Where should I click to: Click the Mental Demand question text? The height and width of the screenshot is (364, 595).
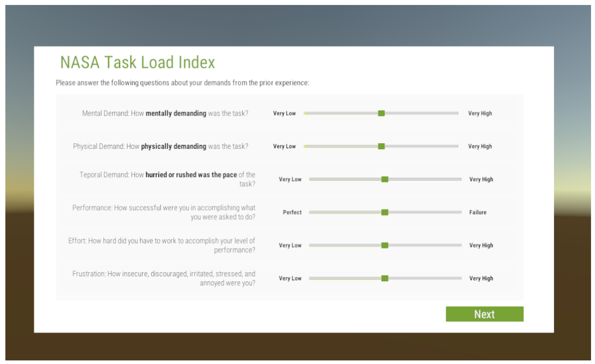(x=165, y=113)
